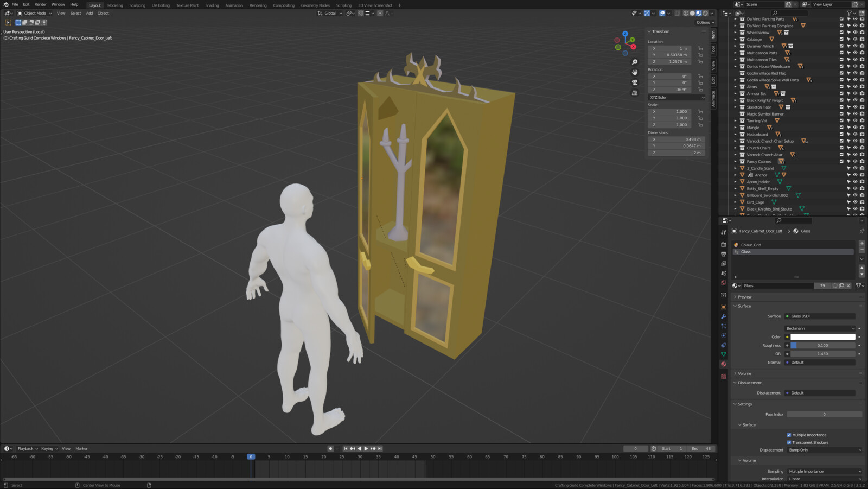The width and height of the screenshot is (868, 489).
Task: Play the animation forward
Action: (366, 449)
